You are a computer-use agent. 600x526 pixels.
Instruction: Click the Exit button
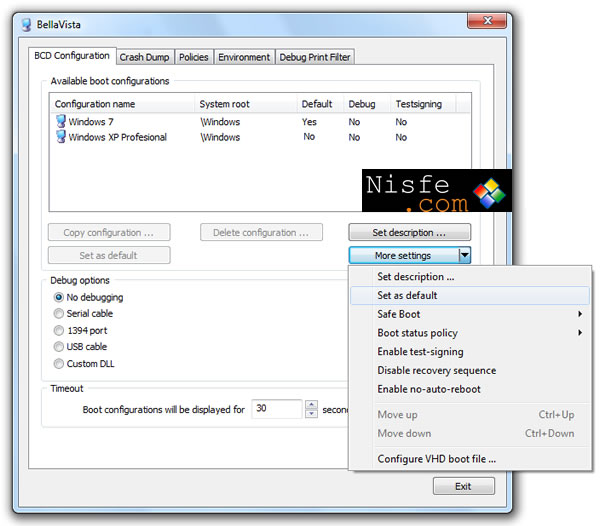(464, 486)
